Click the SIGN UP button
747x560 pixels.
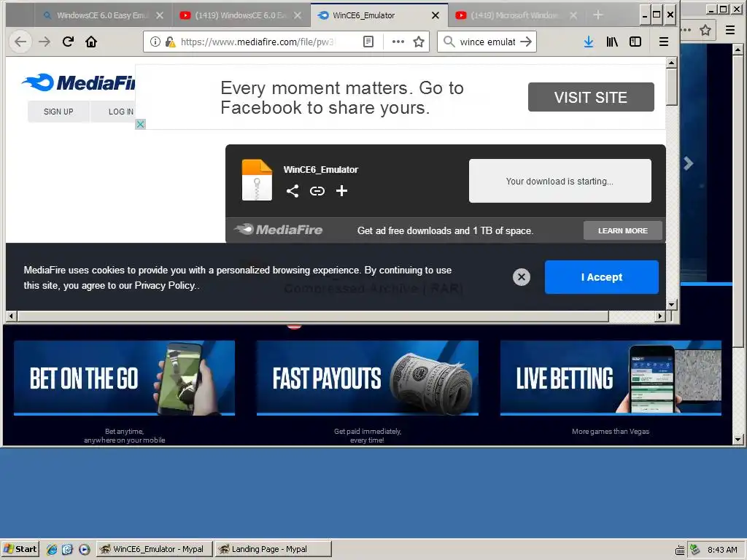pos(58,112)
